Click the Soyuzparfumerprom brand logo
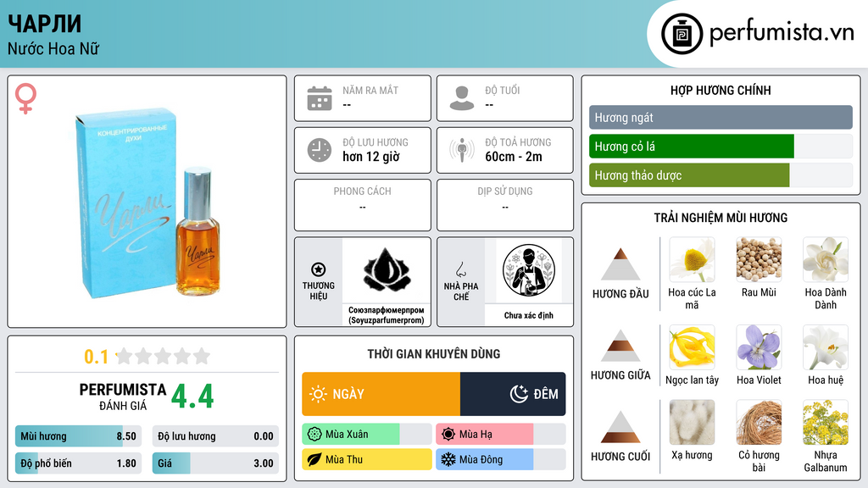868x488 pixels. [x=387, y=270]
